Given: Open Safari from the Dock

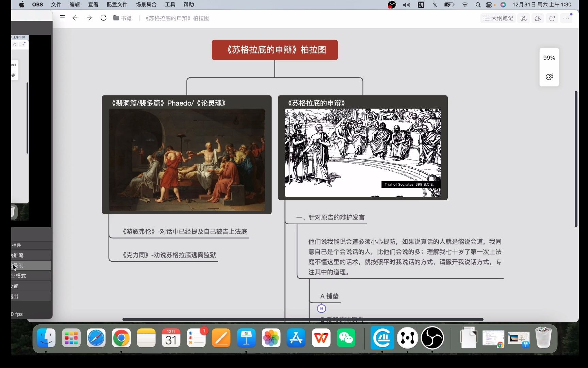Looking at the screenshot, I should (x=96, y=338).
